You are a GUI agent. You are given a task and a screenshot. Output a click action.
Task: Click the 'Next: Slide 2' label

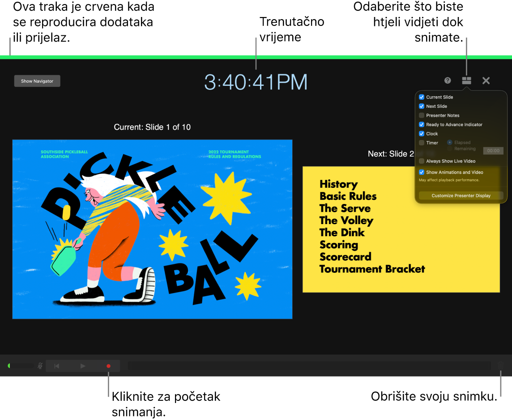pos(391,154)
